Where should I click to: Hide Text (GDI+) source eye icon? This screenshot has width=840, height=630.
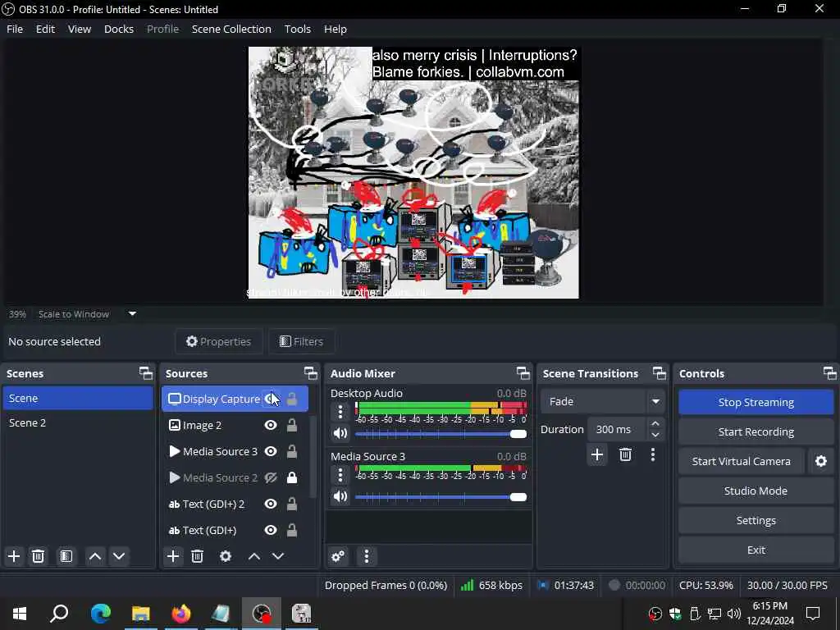(271, 531)
